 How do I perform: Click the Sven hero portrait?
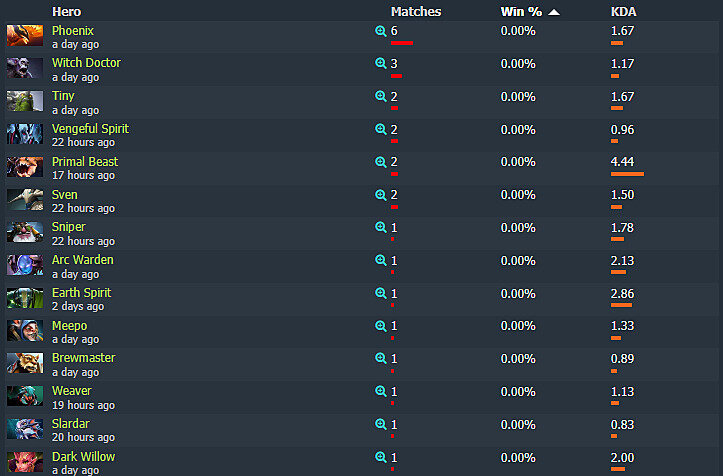coord(25,200)
